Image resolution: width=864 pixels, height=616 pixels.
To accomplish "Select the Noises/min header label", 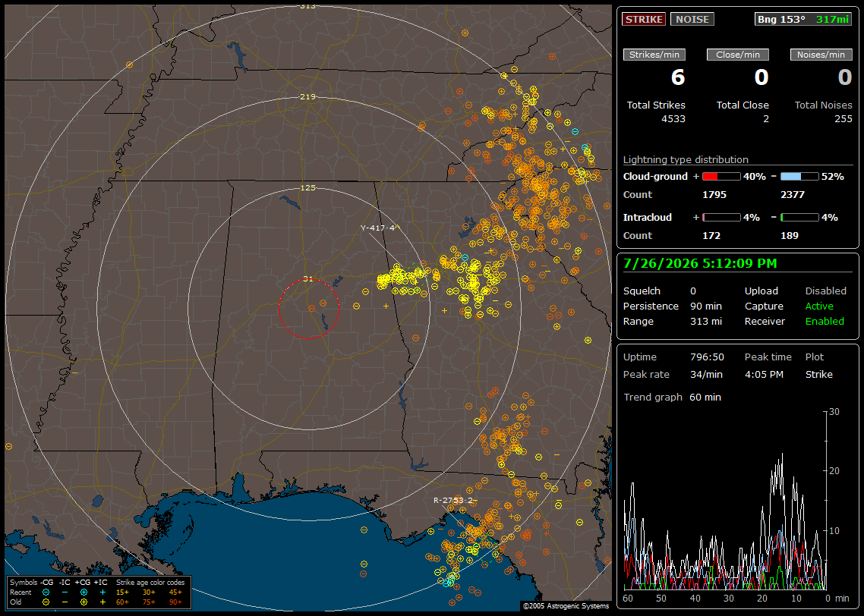I will click(821, 55).
